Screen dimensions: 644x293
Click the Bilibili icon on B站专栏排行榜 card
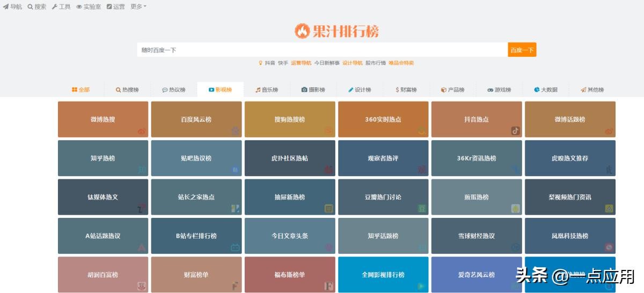click(235, 247)
